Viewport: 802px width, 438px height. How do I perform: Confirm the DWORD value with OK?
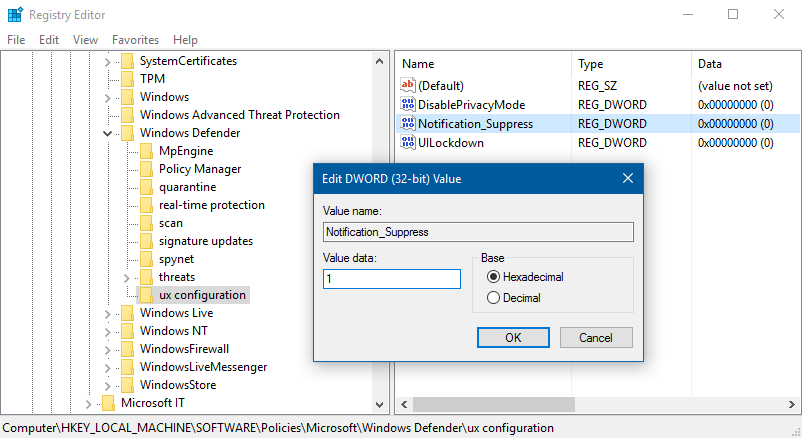click(x=513, y=338)
